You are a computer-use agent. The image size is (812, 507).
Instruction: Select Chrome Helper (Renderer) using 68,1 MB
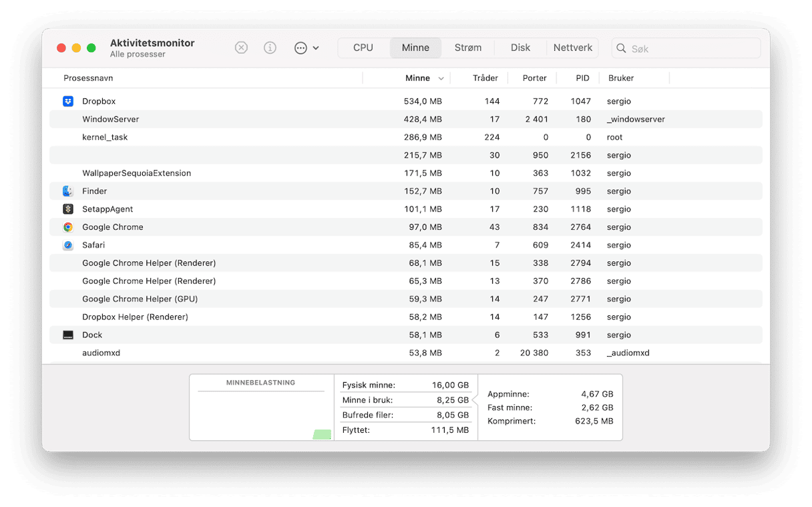406,263
